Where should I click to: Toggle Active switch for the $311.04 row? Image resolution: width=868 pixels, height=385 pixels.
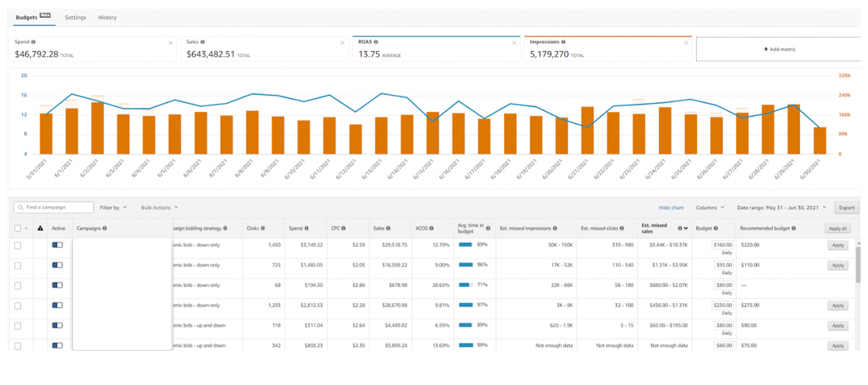(57, 325)
